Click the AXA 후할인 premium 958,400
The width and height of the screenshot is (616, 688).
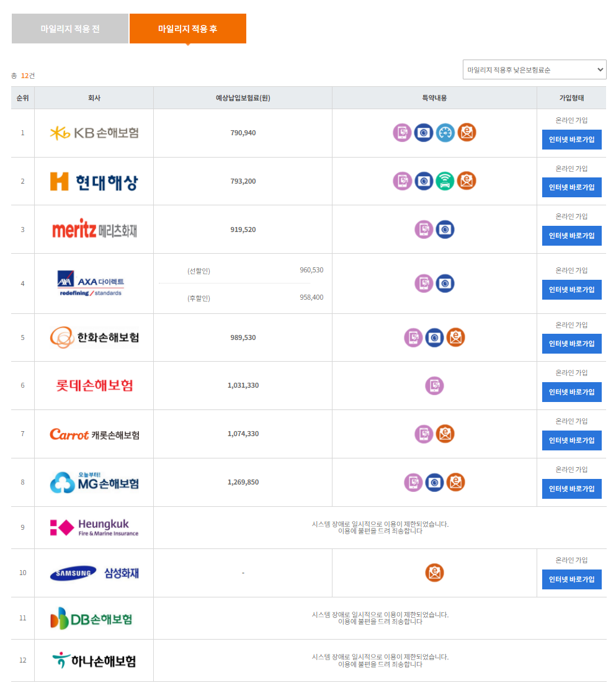click(x=311, y=297)
